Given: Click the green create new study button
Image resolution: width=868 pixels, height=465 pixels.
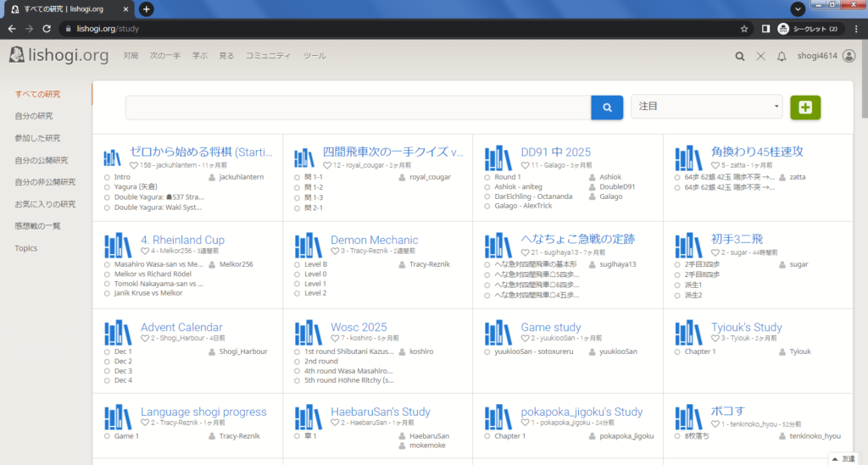Looking at the screenshot, I should coord(805,108).
